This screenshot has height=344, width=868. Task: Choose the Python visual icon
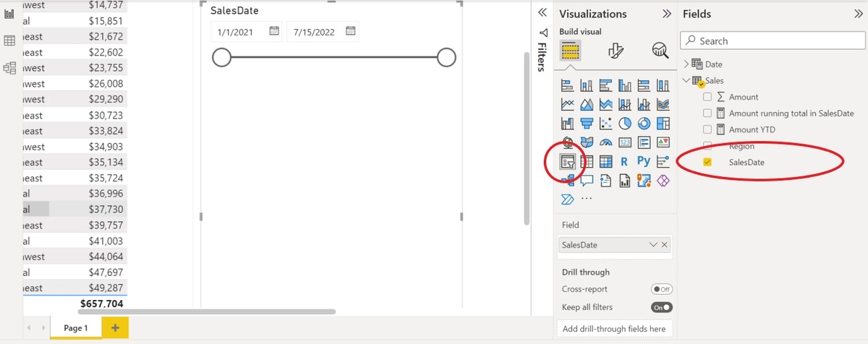(x=644, y=161)
